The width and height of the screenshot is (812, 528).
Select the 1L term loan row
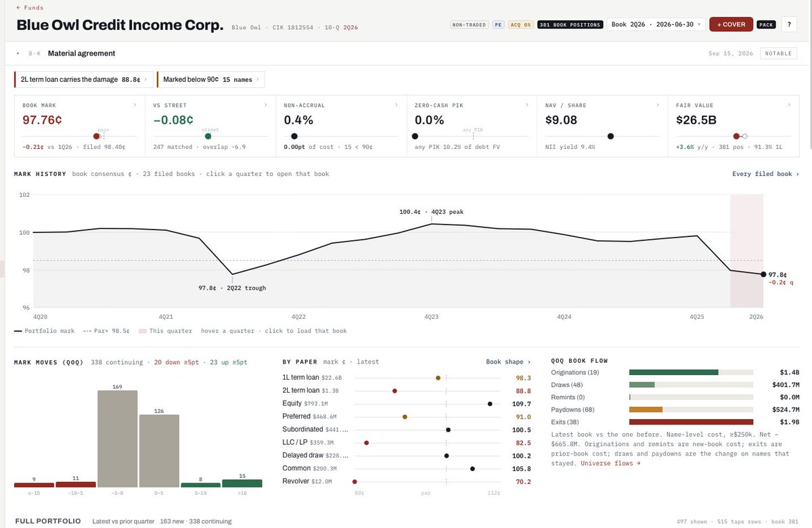[407, 377]
